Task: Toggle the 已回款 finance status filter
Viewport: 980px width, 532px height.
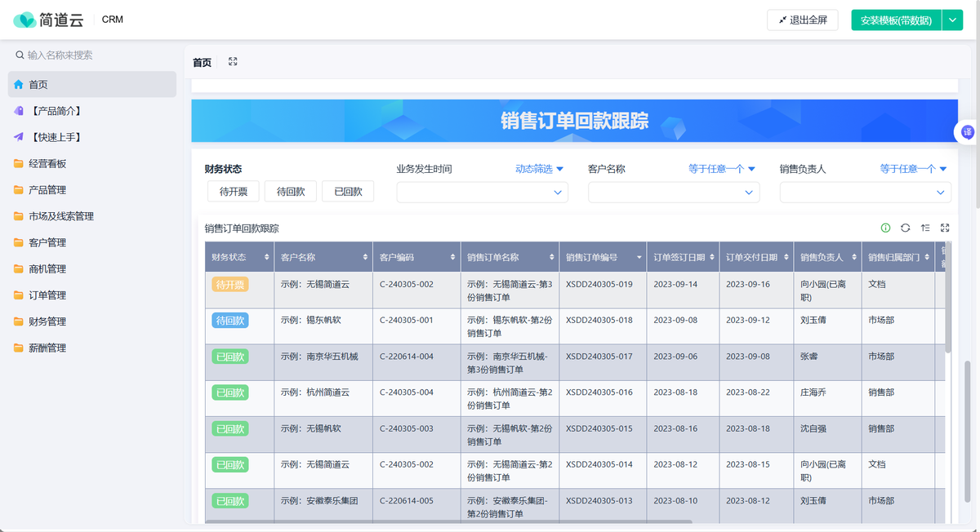Action: (x=348, y=191)
